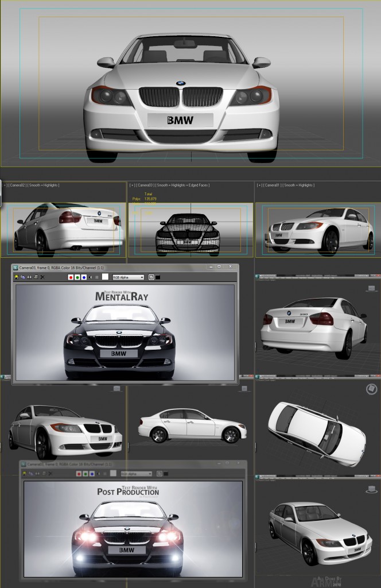Clone the Post Production rendered frame window
The width and height of the screenshot is (381, 588).
point(37,474)
